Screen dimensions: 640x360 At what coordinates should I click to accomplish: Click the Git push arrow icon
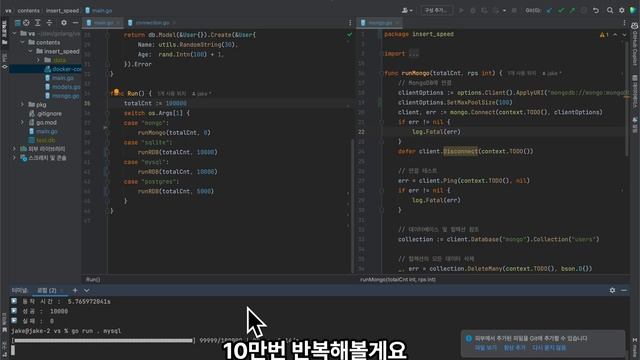pyautogui.click(x=572, y=10)
